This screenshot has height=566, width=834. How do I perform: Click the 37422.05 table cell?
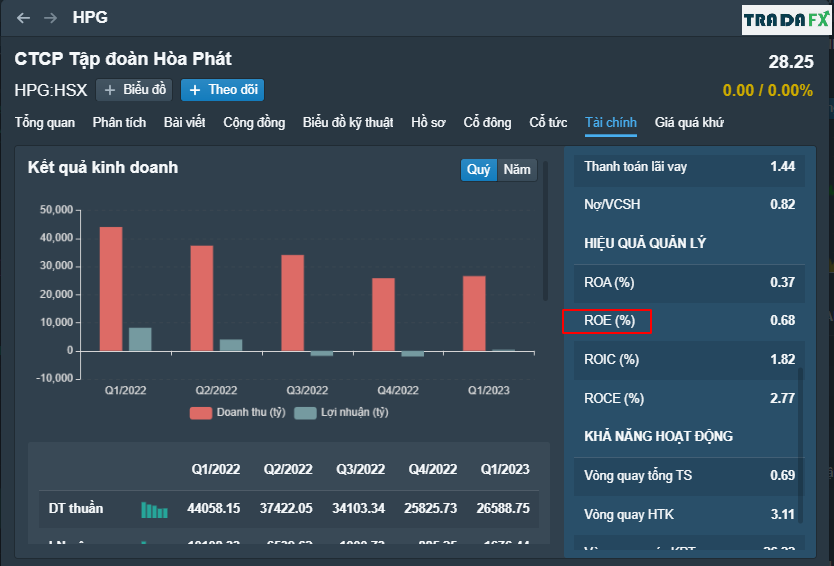286,509
